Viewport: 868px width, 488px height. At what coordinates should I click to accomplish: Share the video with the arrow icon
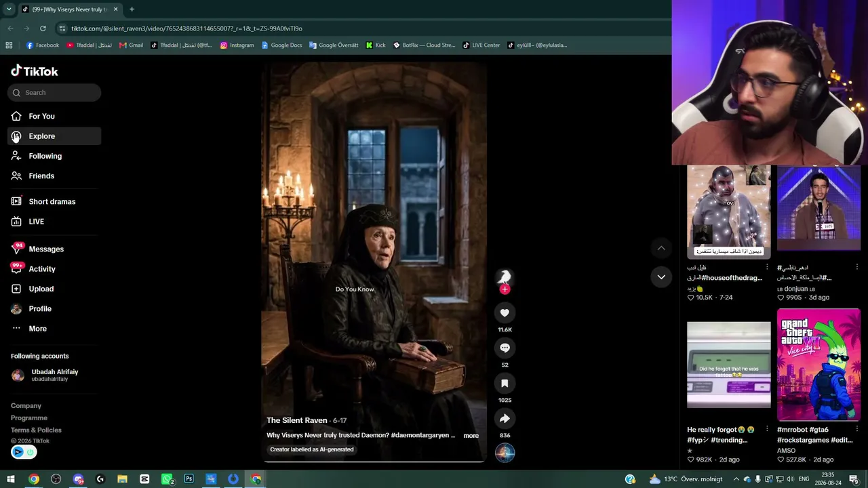tap(505, 418)
